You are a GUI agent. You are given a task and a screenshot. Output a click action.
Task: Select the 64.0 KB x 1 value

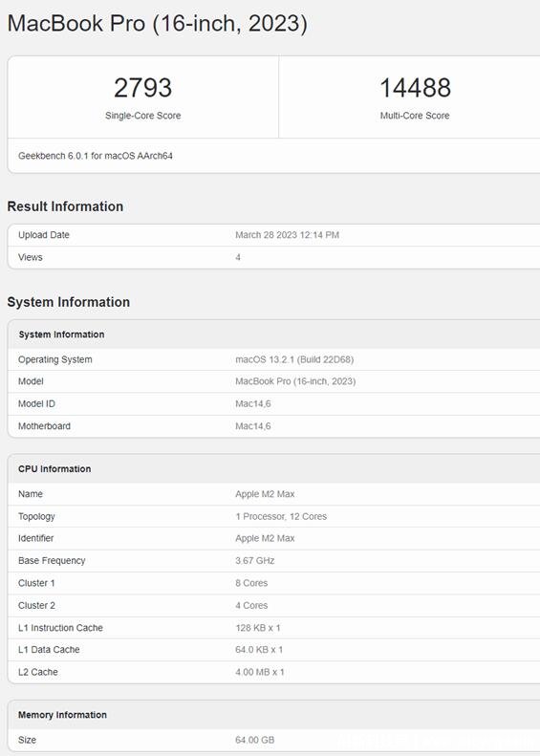click(259, 650)
